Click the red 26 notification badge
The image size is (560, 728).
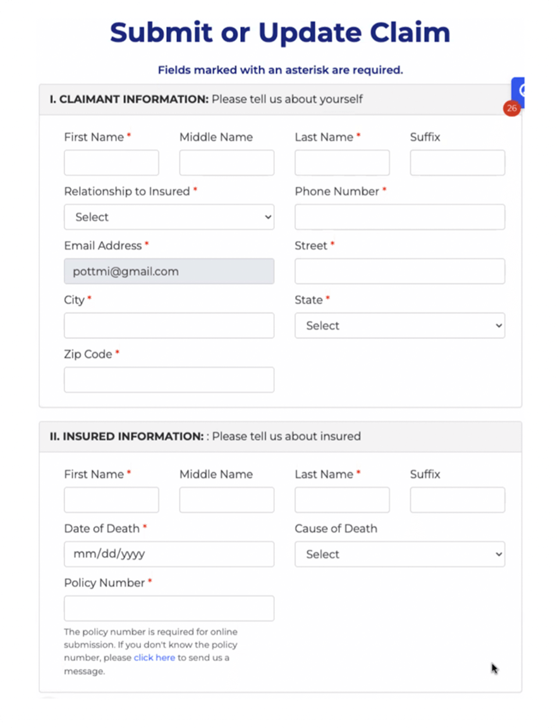(512, 109)
